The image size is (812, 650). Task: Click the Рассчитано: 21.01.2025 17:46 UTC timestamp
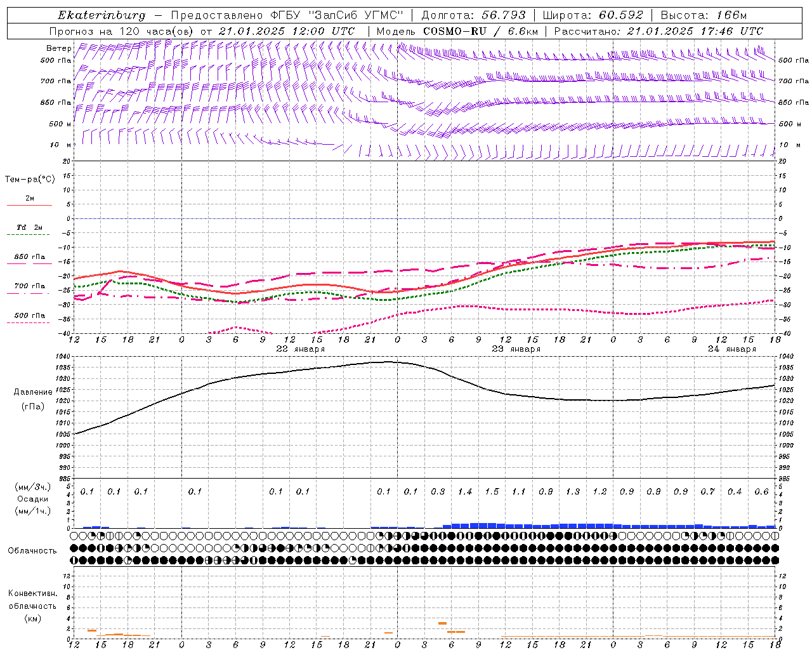pyautogui.click(x=658, y=31)
